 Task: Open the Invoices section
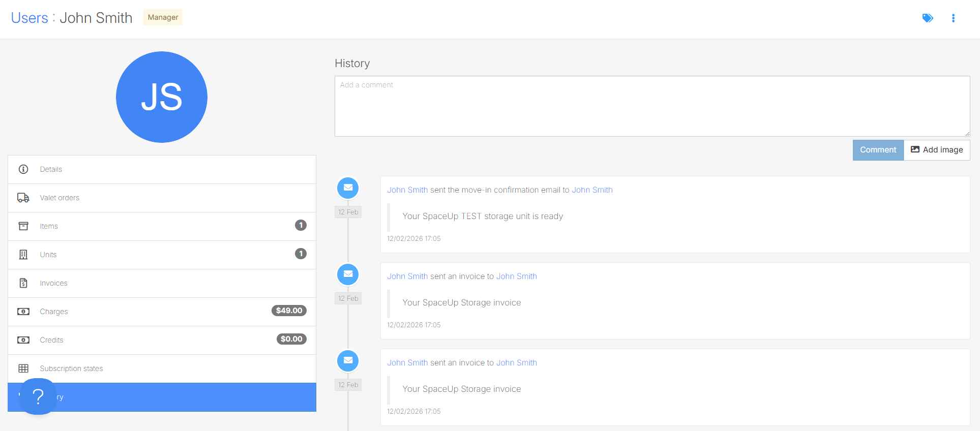162,283
